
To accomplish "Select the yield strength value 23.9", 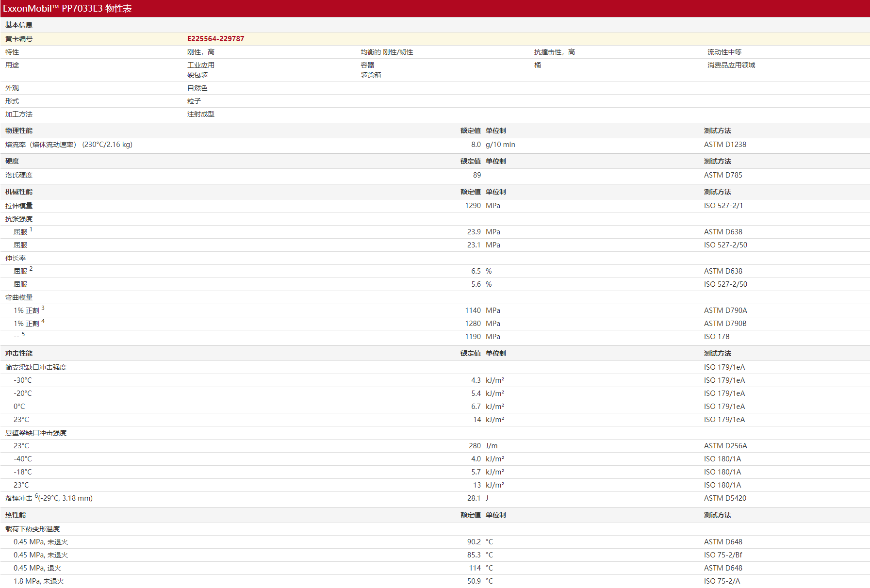I will (474, 232).
